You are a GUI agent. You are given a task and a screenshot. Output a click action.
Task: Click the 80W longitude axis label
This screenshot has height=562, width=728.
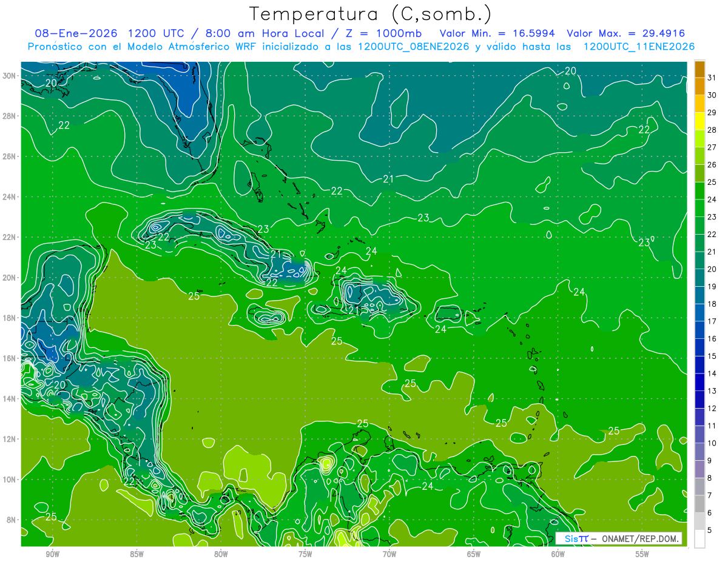221,554
